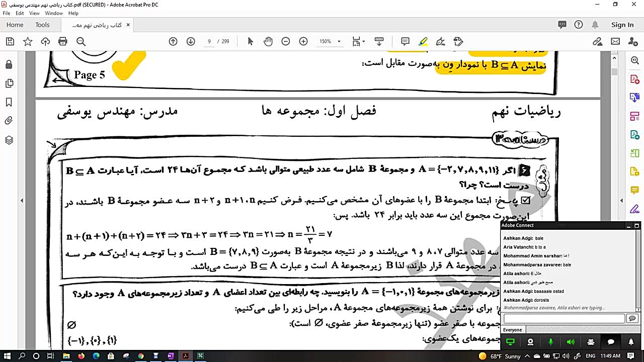644x362 pixels.
Task: Toggle the Adobe Connect chat panel
Action: (611, 342)
